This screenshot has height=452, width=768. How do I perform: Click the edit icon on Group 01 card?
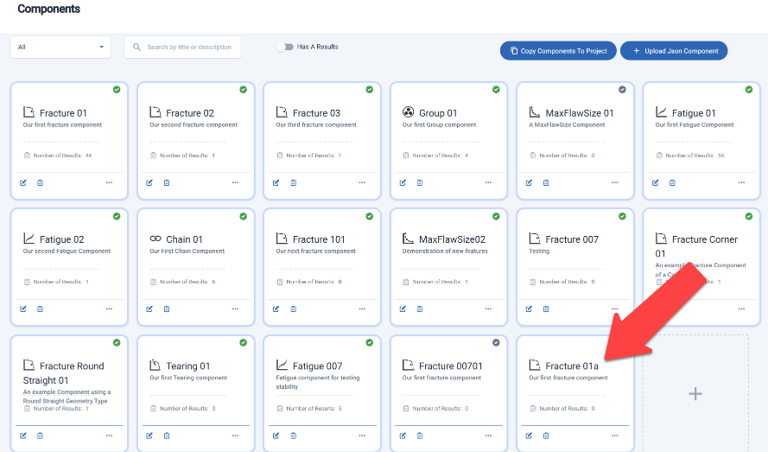coord(403,182)
